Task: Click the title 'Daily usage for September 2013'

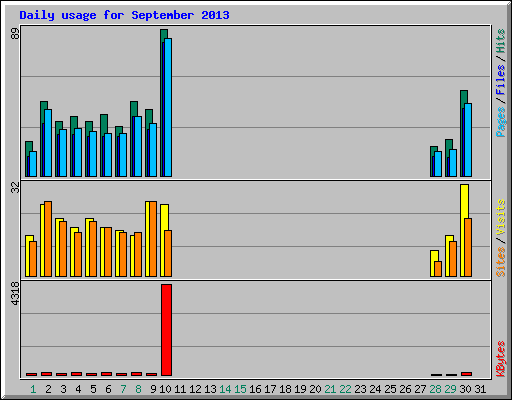Action: (124, 15)
